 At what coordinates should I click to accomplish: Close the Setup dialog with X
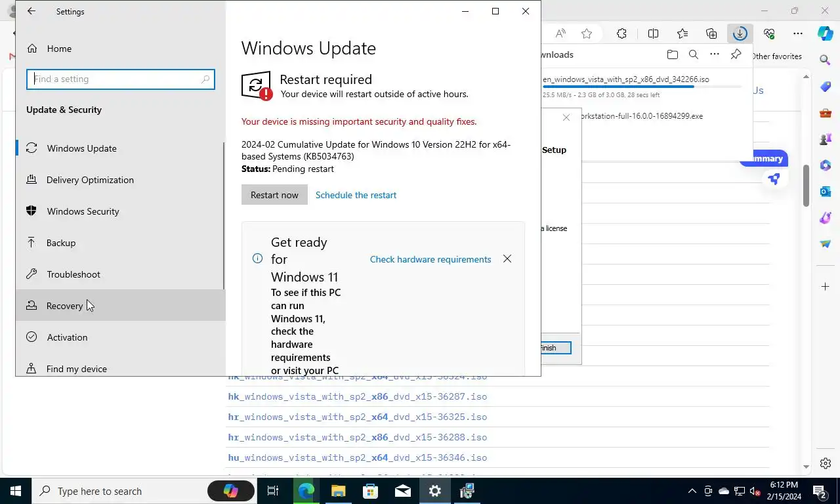click(x=566, y=117)
